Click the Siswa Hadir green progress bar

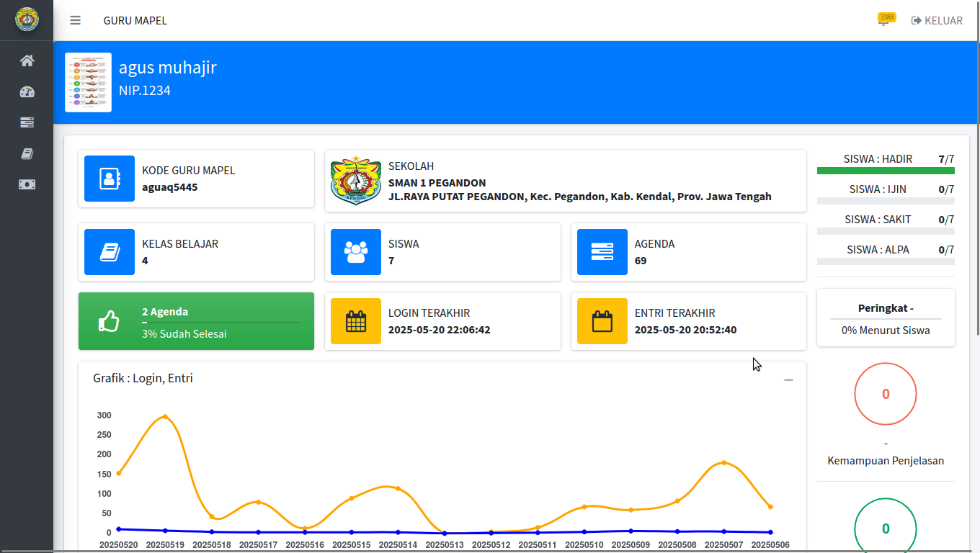886,171
